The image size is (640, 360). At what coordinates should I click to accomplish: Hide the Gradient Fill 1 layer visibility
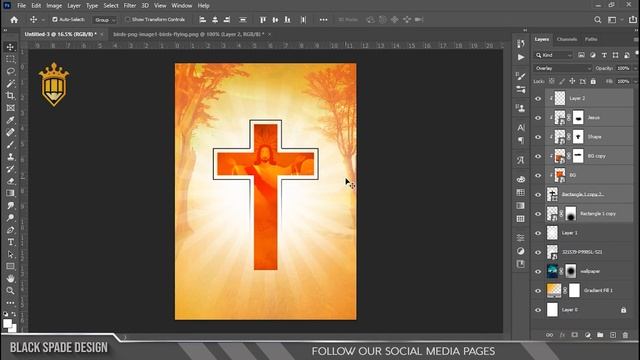pos(538,291)
